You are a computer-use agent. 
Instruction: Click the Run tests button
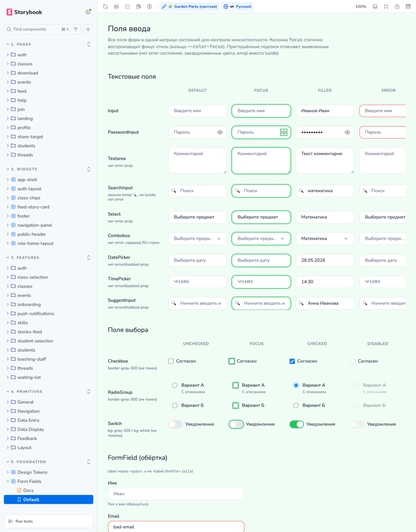48,521
